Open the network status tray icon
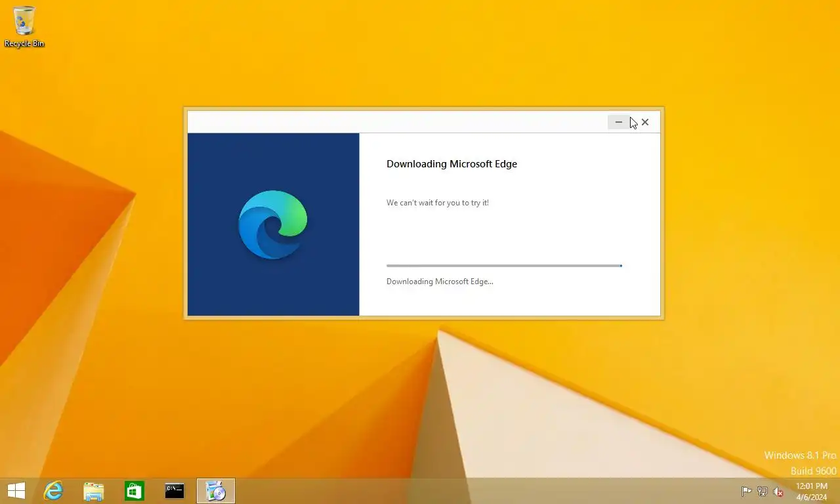 pos(763,492)
